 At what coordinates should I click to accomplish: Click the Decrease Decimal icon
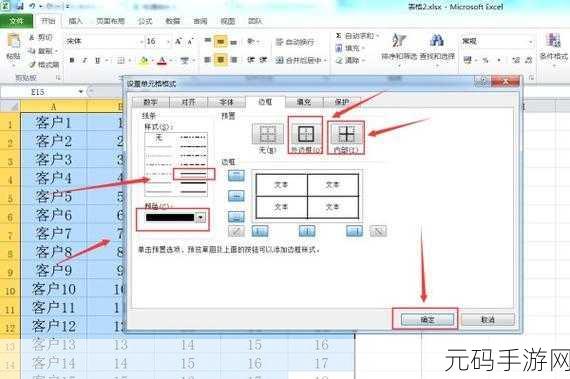(x=529, y=60)
